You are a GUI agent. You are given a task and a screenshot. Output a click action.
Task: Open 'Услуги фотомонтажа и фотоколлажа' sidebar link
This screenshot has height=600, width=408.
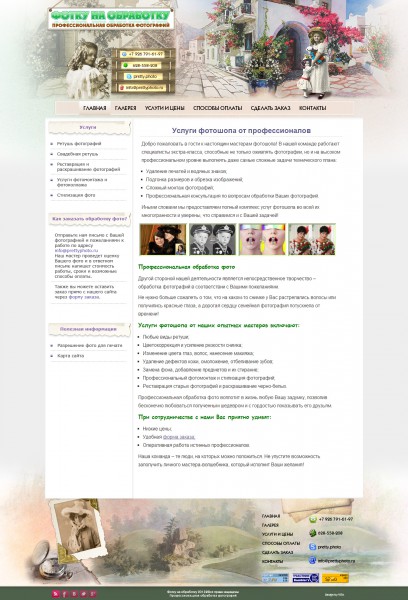click(82, 182)
